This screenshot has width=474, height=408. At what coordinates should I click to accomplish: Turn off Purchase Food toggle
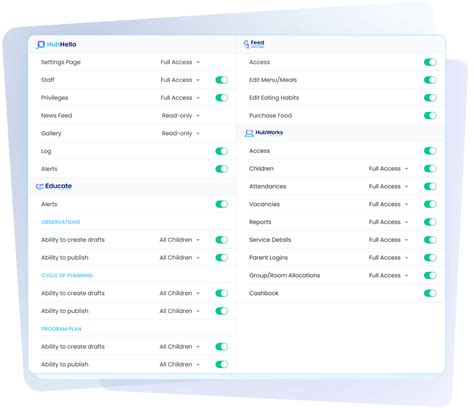(x=430, y=116)
